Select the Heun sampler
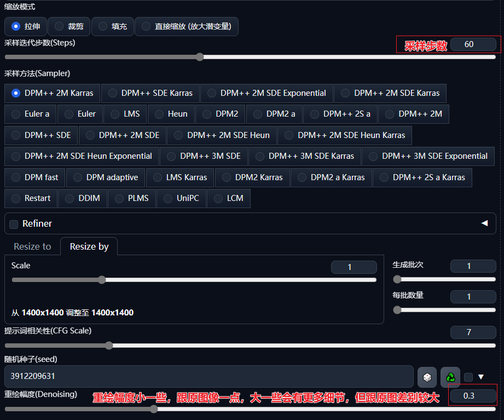The image size is (504, 420). click(171, 114)
